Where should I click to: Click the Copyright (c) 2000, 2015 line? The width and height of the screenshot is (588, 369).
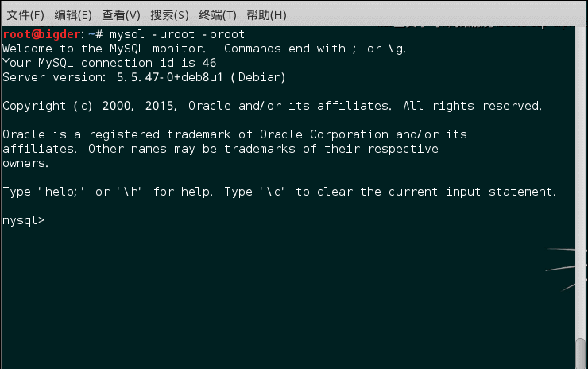[272, 106]
